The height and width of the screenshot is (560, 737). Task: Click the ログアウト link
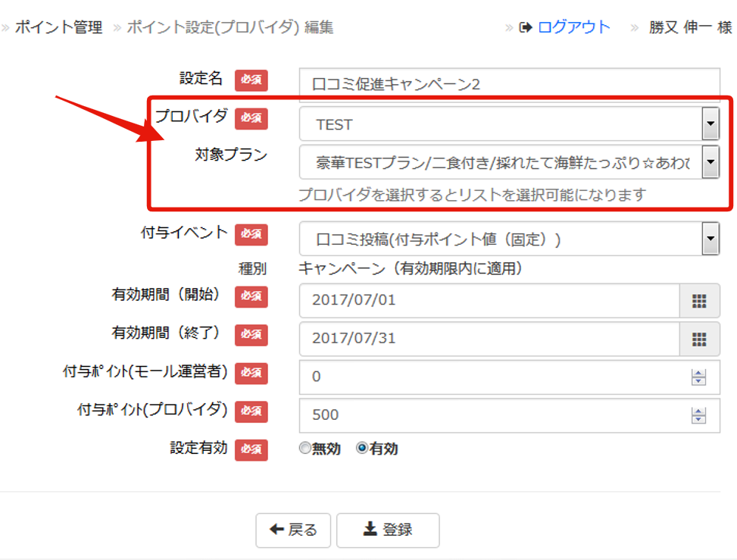click(573, 27)
